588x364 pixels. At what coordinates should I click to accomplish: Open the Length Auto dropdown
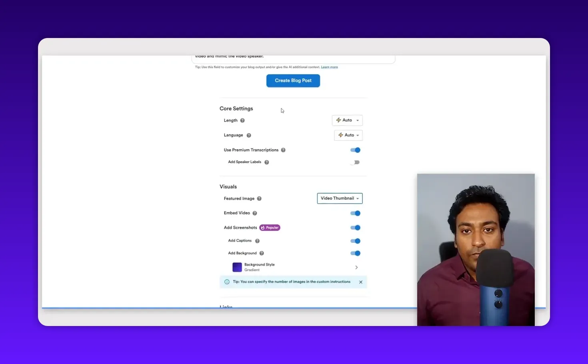click(347, 120)
